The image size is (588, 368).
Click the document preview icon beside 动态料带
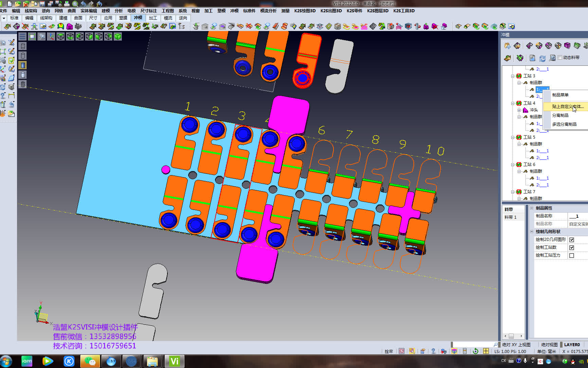(553, 58)
